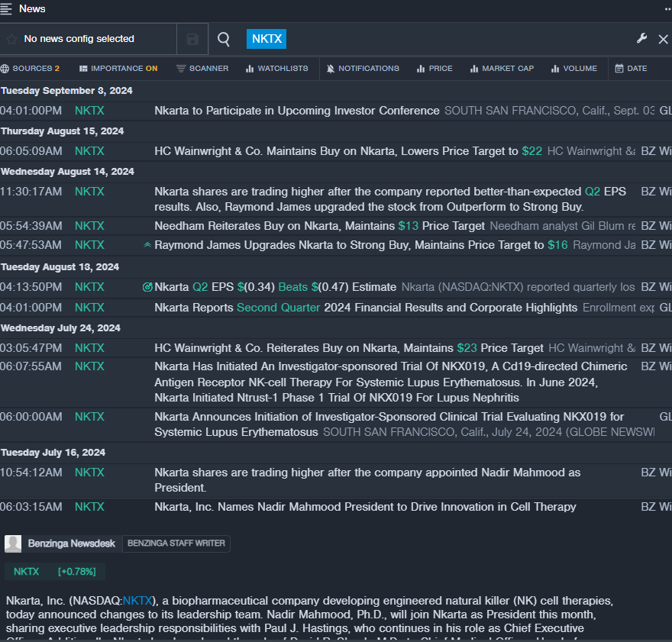Click NKTX ticker on 06:03:15AM row
672x642 pixels.
click(x=89, y=507)
